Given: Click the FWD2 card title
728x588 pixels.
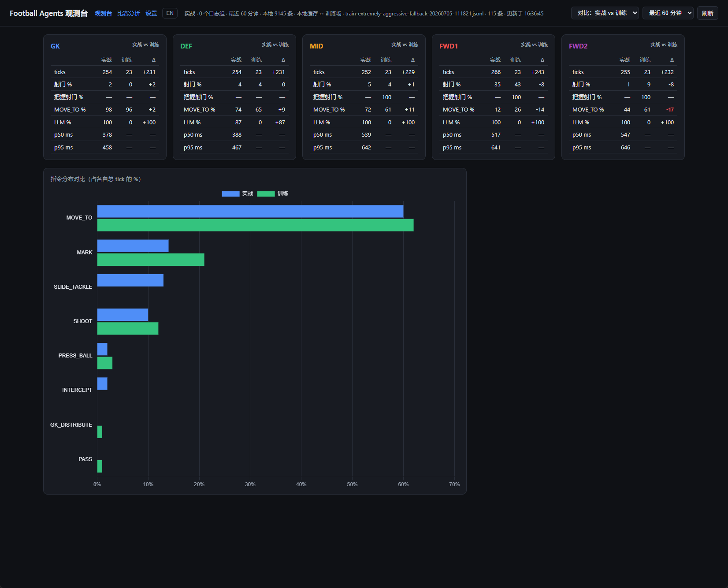Looking at the screenshot, I should (578, 46).
